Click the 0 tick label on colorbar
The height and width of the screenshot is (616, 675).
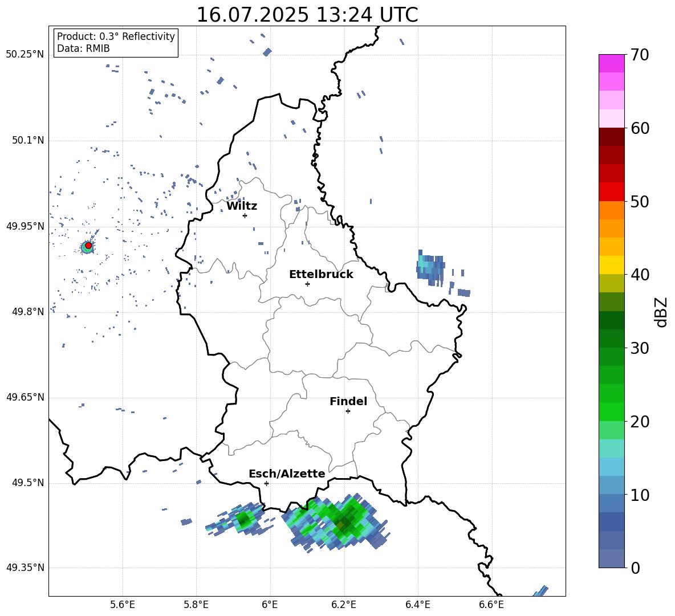coord(635,568)
